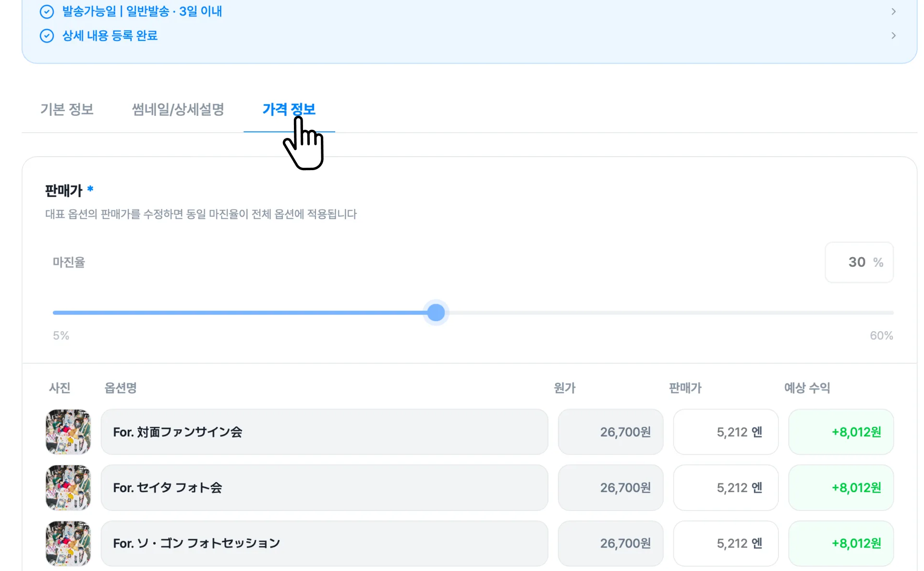Click +8,012원 profit in セイタ フォト会 row
The image size is (924, 571).
(841, 487)
